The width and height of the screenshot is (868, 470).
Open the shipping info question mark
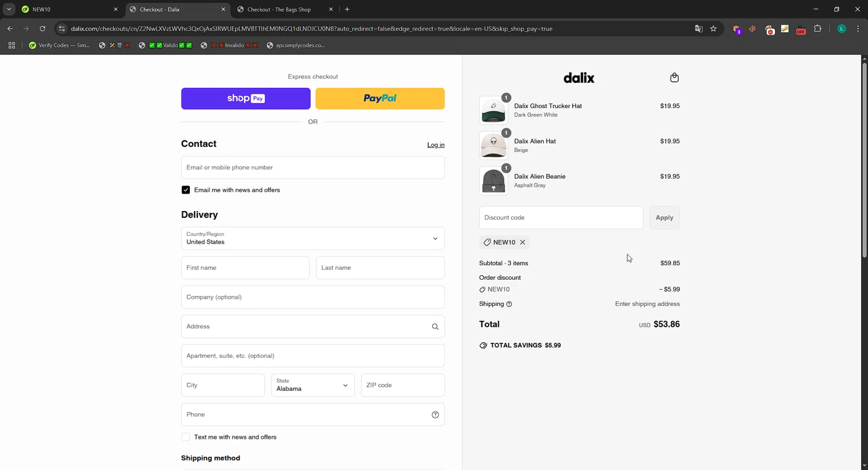coord(509,304)
